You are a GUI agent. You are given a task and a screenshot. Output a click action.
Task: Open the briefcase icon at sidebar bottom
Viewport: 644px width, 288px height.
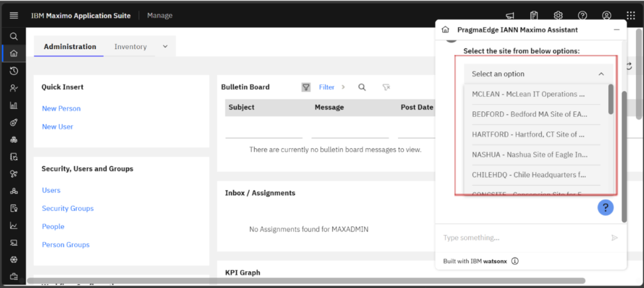point(14,277)
